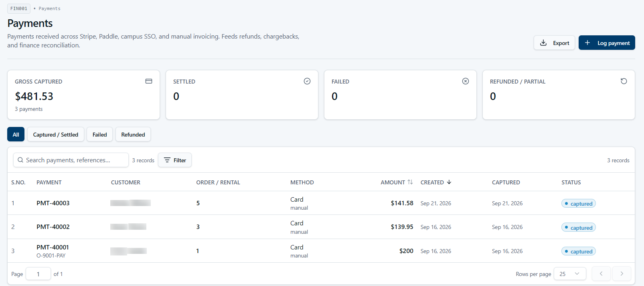Click the Order / Rental column header
Viewport: 644px width, 286px height.
point(218,182)
